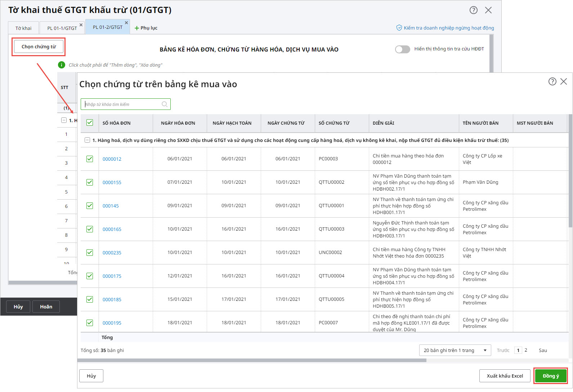Click the help icon in the voucher selection dialog

click(552, 81)
